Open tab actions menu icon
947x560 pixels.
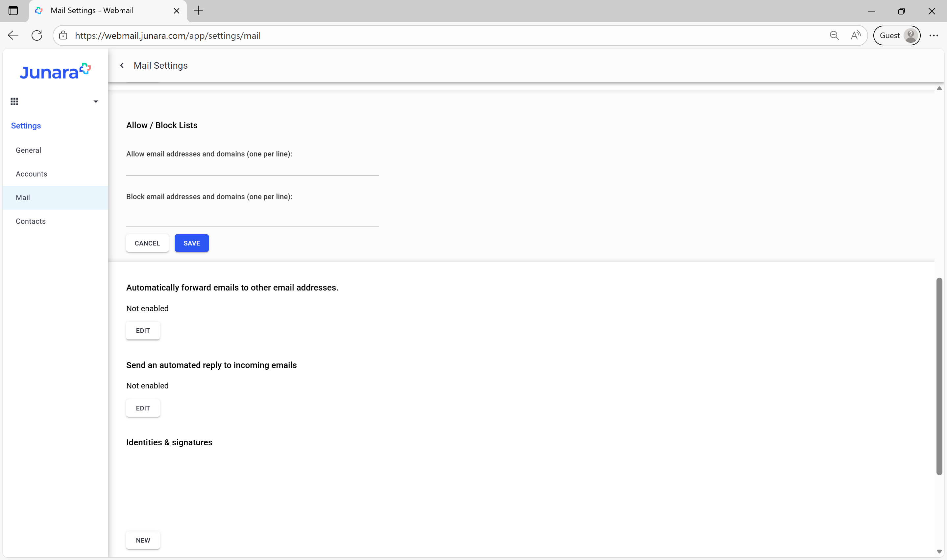click(13, 11)
